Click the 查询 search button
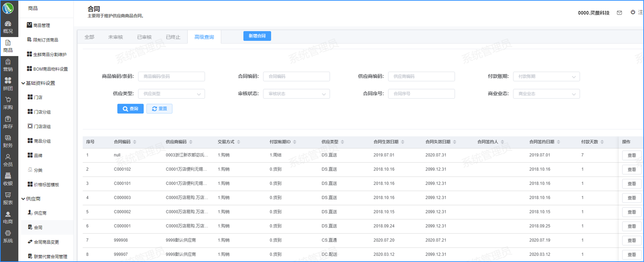Screen dimensions: 644x262 coord(130,109)
